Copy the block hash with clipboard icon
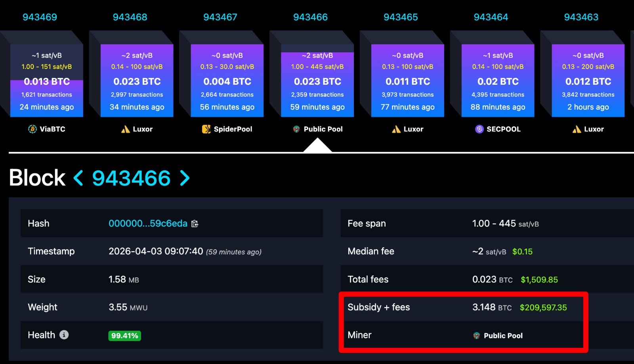 click(x=195, y=224)
